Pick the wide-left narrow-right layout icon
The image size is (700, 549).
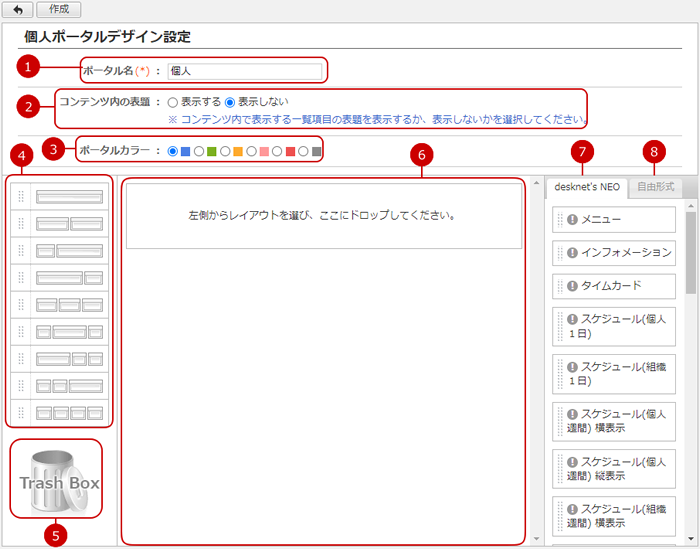[69, 278]
